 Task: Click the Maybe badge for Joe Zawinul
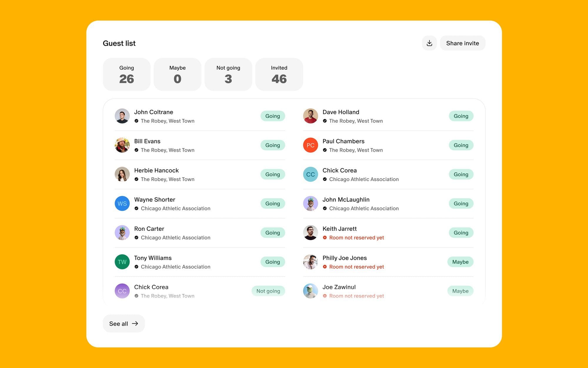tap(460, 291)
